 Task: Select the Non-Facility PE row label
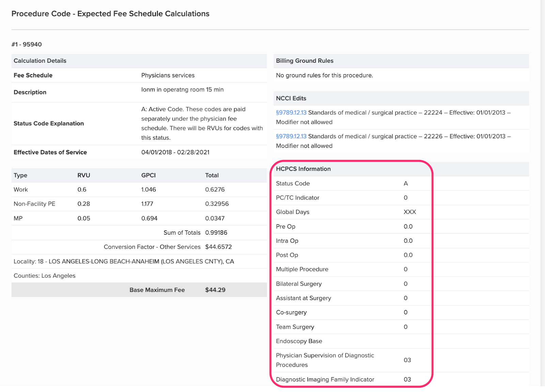click(34, 204)
